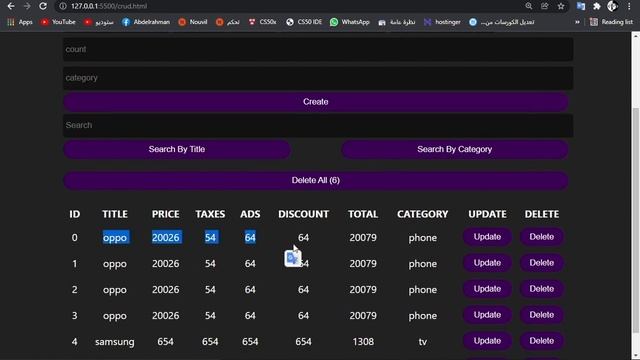Image resolution: width=640 pixels, height=360 pixels.
Task: Click the DISCOUNT column header
Action: pos(303,214)
